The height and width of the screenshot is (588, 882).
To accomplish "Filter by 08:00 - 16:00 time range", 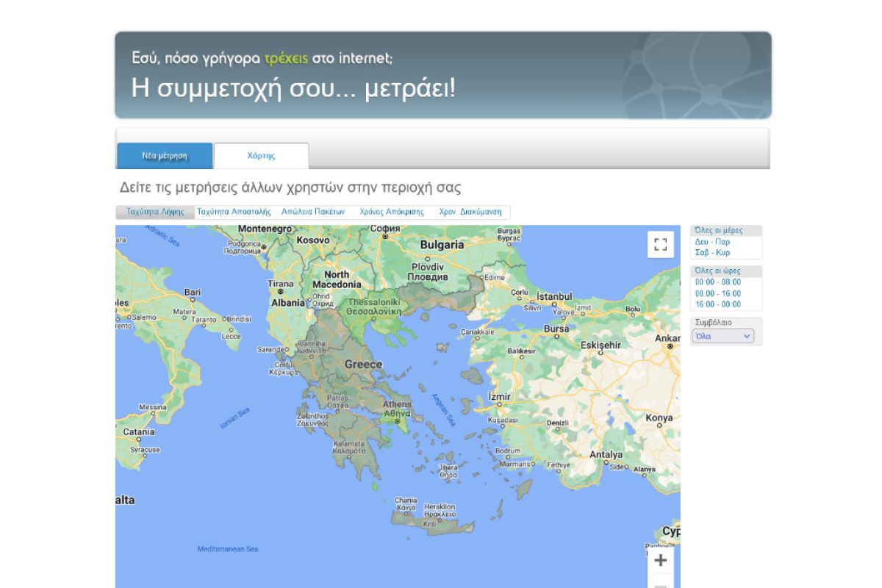I will click(x=717, y=293).
